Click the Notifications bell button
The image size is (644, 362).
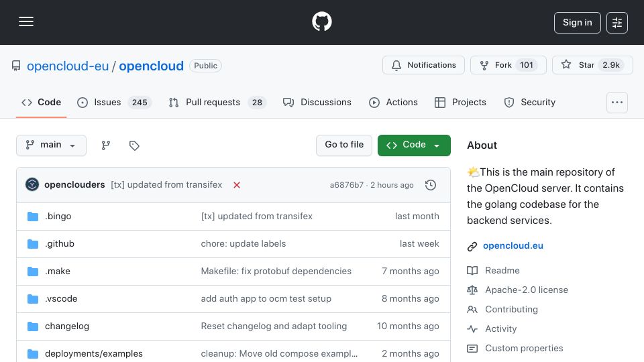coord(423,65)
